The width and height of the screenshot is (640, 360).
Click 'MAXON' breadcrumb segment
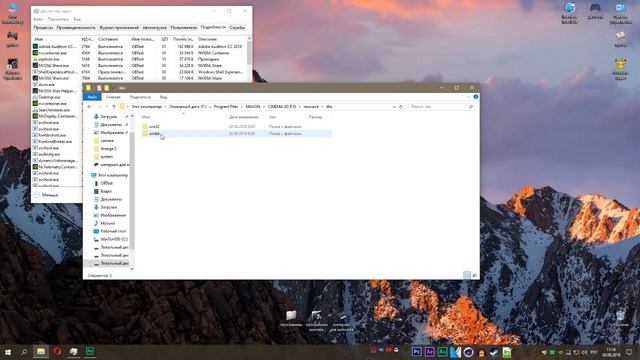pyautogui.click(x=253, y=107)
